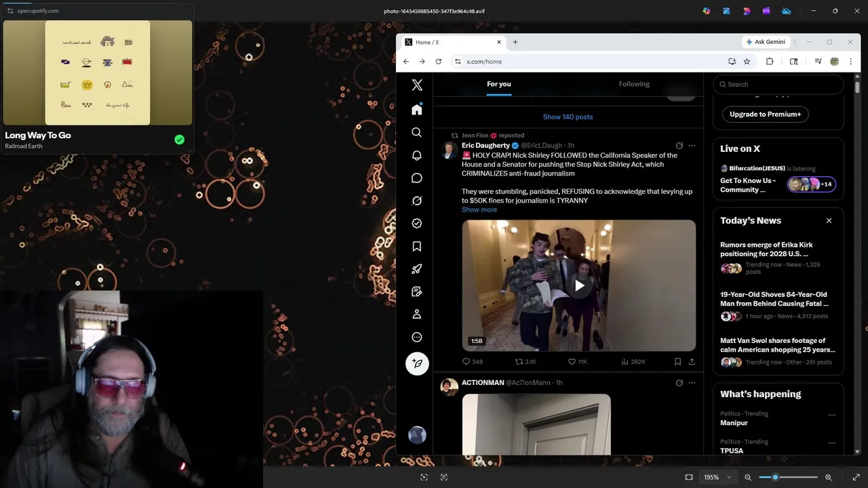Enter fullscreen in Photos viewer
The height and width of the screenshot is (488, 868).
pos(856,477)
